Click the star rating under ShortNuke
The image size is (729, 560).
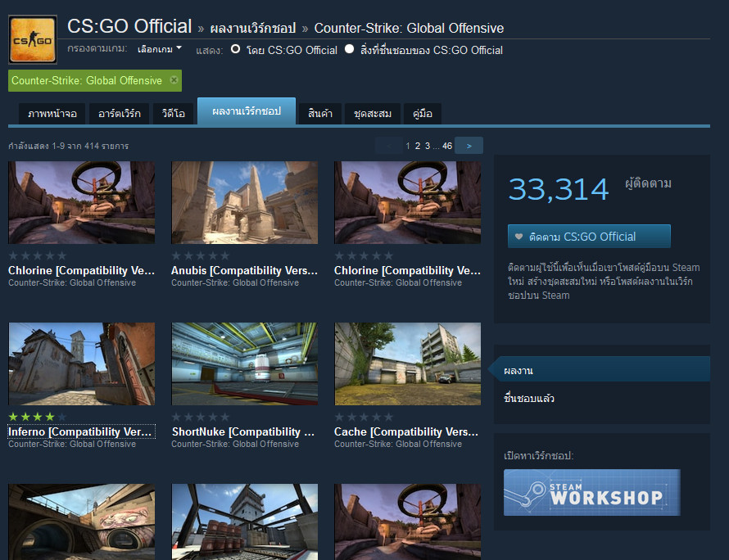coord(201,417)
